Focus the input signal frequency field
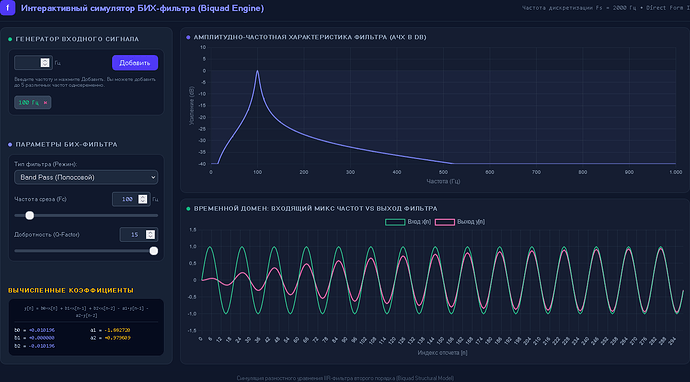This screenshot has height=382, width=690. coord(33,62)
